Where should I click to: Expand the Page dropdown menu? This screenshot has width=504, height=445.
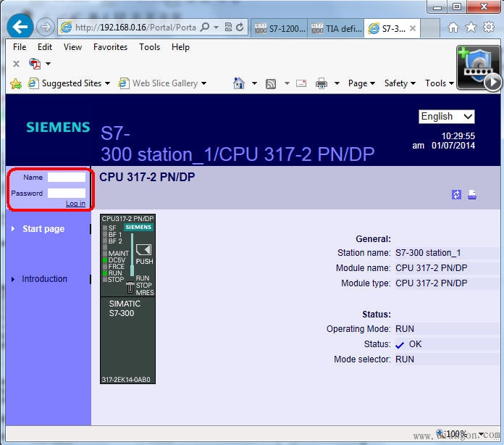coord(361,83)
